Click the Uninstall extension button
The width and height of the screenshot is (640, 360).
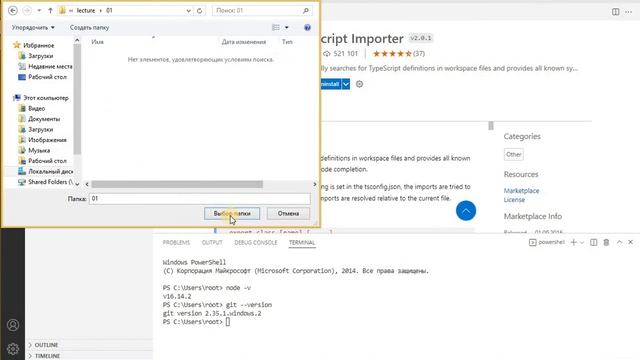click(330, 84)
